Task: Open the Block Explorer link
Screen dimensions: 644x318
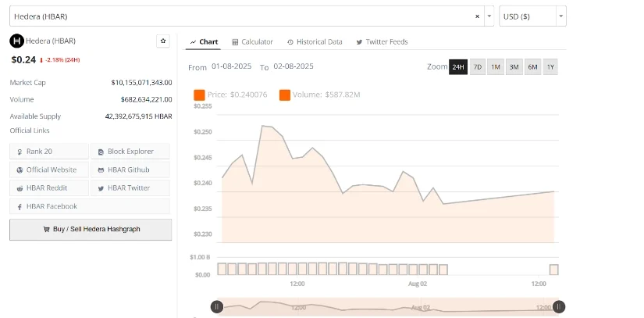Action: 130,152
